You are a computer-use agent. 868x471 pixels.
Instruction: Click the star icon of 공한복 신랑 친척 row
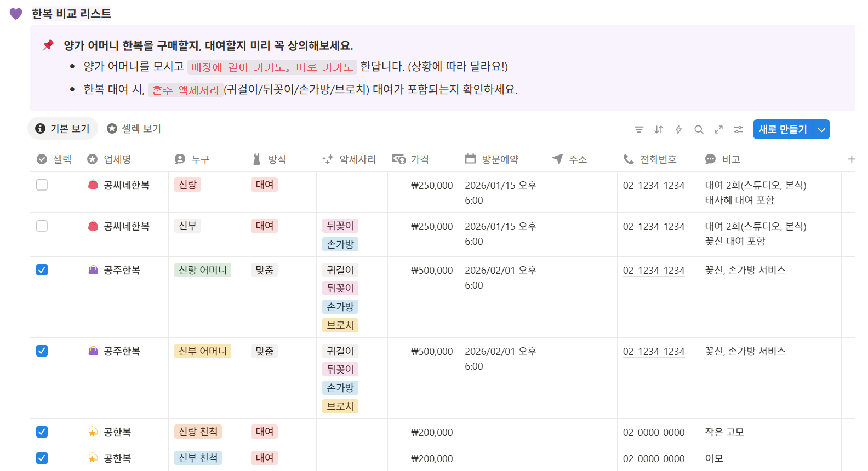(x=93, y=432)
